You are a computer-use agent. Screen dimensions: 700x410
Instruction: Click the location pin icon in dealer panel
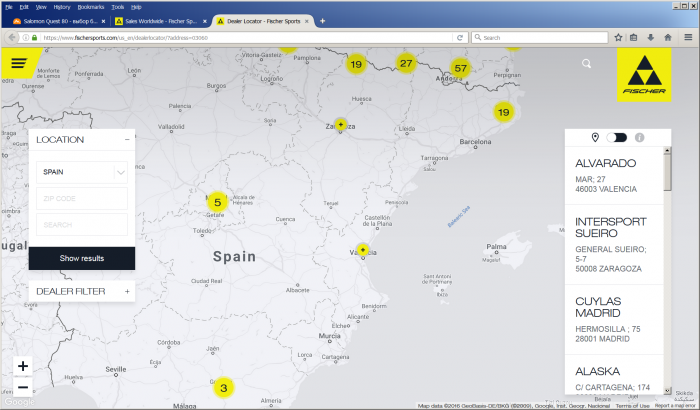click(595, 138)
